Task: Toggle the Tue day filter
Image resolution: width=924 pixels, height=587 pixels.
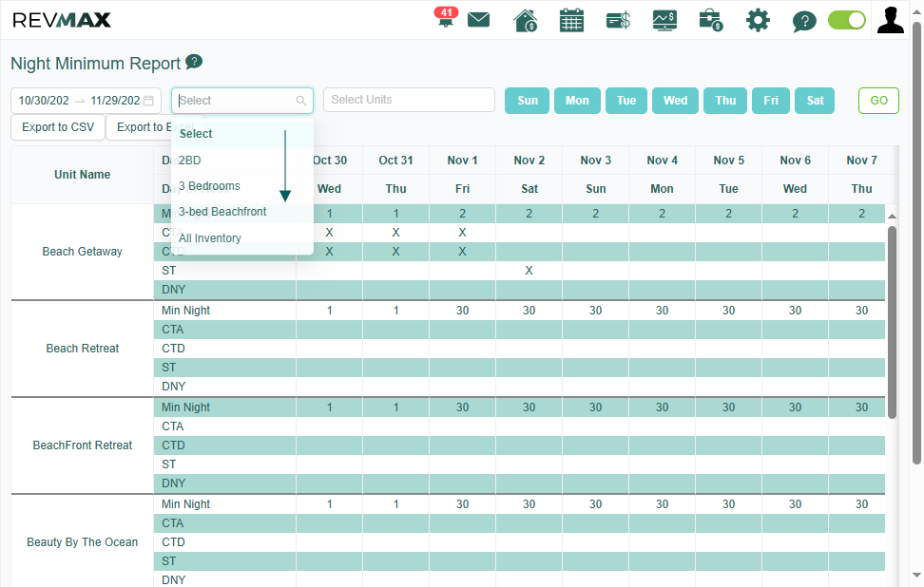Action: tap(626, 101)
